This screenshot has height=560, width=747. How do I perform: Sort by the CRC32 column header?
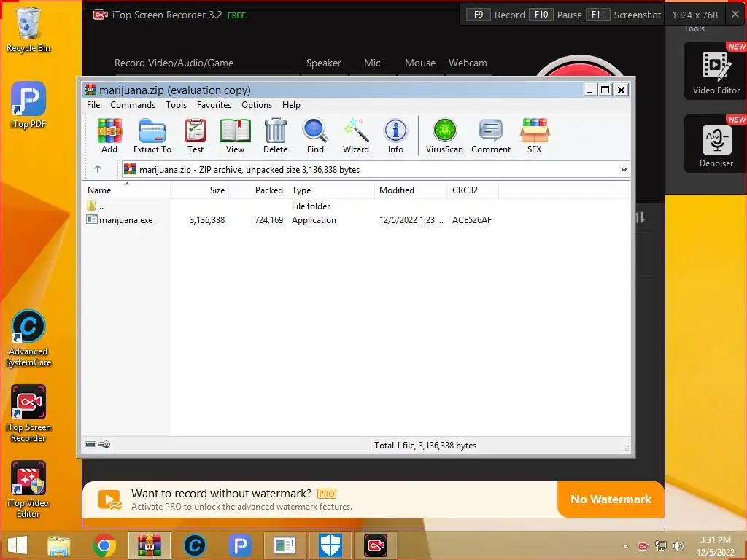[473, 190]
